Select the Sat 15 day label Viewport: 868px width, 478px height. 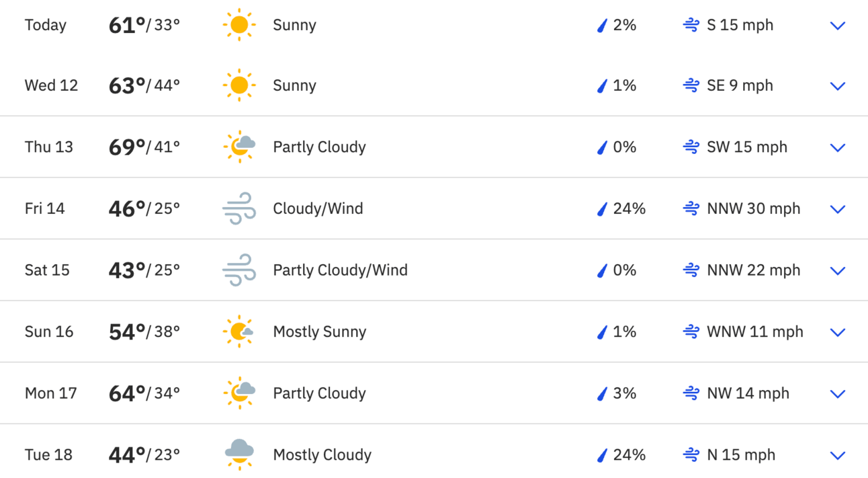click(x=47, y=270)
